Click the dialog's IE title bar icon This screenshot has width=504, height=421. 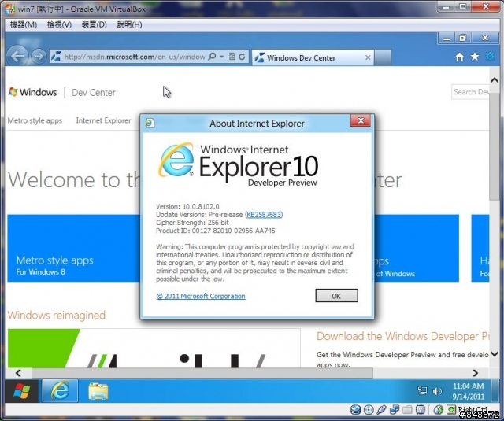click(150, 123)
